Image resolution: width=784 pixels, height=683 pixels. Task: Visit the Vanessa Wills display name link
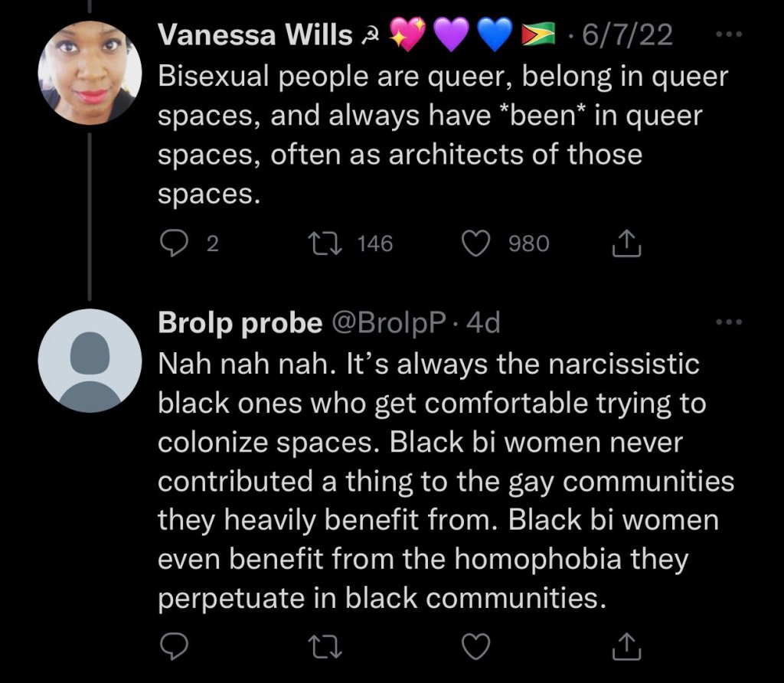coord(254,35)
